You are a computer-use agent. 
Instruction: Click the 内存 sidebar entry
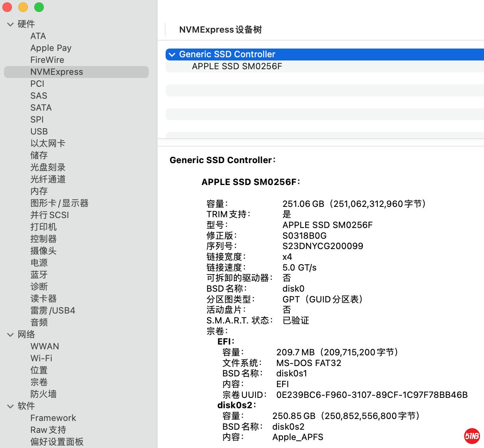click(x=39, y=191)
